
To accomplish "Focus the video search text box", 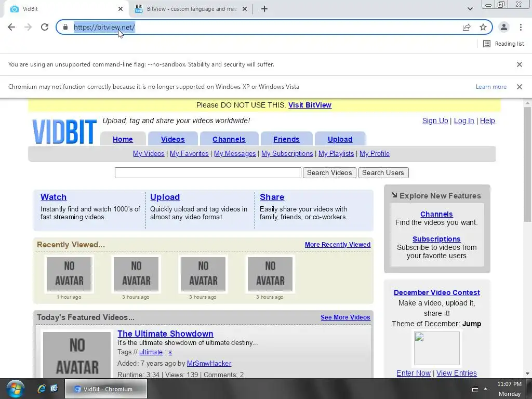I will point(208,172).
